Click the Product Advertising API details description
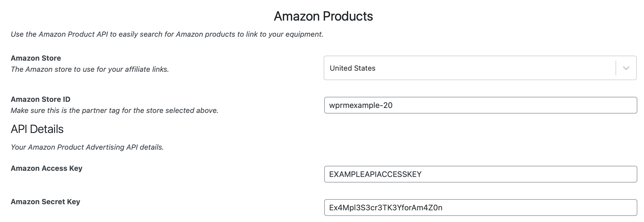This screenshot has width=644, height=222. pos(87,147)
